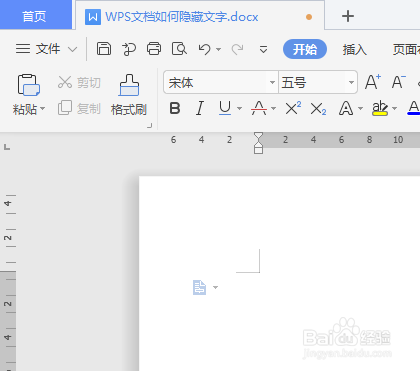The width and height of the screenshot is (420, 371).
Task: Click the Save icon in quick access toolbar
Action: [104, 49]
